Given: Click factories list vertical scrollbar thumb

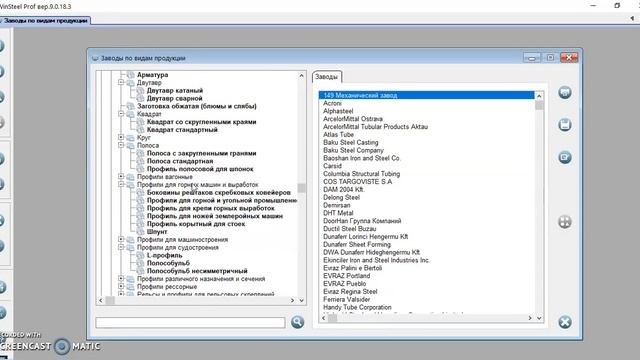Looking at the screenshot, I should 539,105.
